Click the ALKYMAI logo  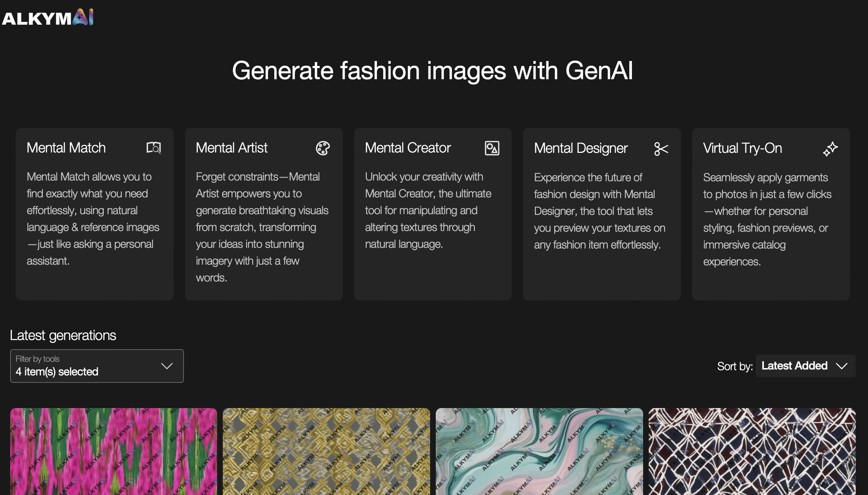(48, 17)
